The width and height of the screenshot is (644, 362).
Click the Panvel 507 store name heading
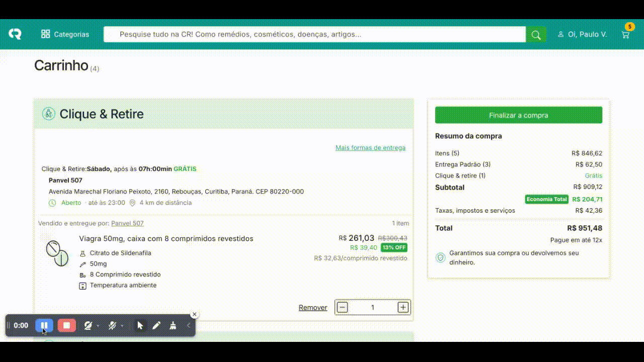pos(65,180)
